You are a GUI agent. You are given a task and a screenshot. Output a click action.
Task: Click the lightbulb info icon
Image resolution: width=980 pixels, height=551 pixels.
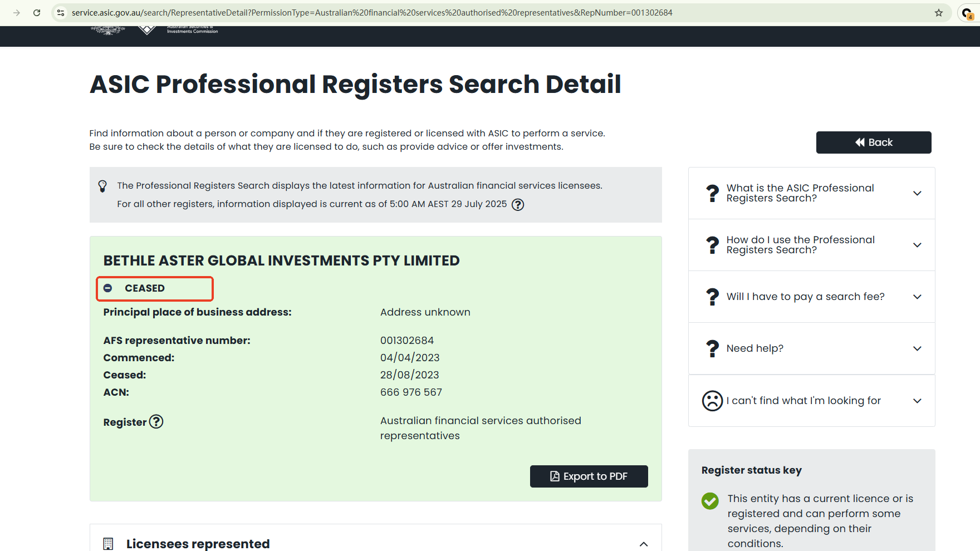(102, 186)
